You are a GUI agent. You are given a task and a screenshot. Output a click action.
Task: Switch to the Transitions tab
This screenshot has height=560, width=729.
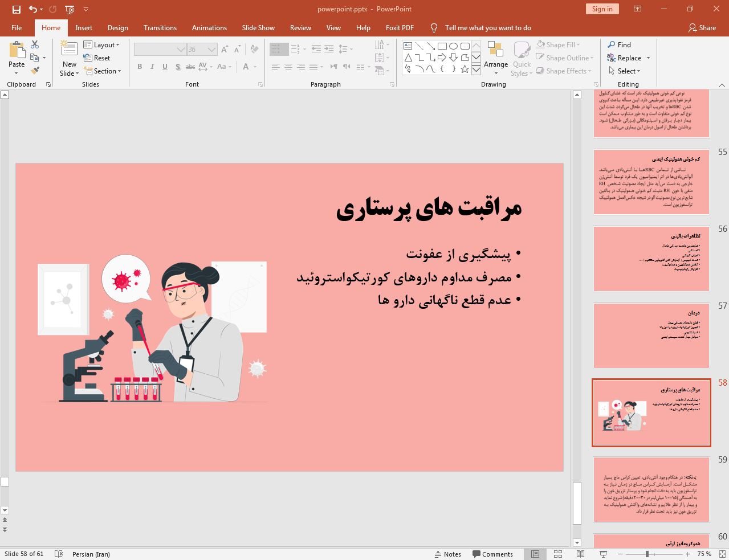160,28
